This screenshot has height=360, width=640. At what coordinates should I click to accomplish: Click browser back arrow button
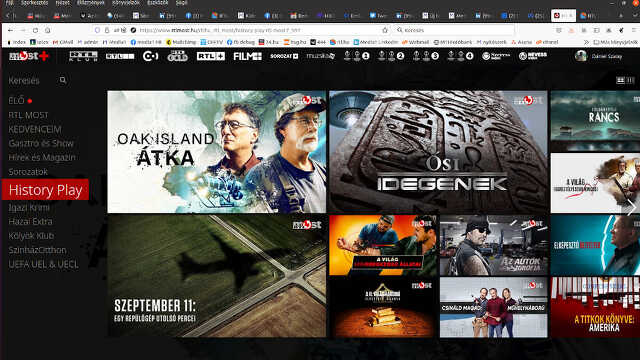(x=10, y=30)
